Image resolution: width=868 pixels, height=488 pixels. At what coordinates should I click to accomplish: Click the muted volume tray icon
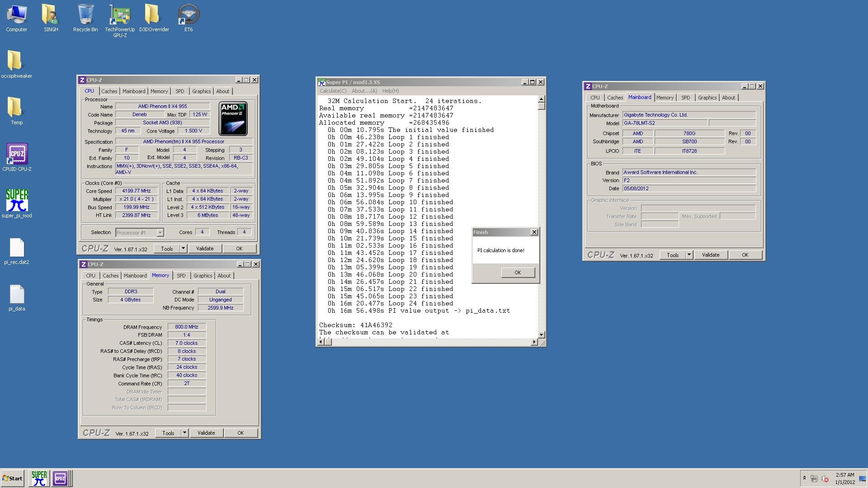825,479
